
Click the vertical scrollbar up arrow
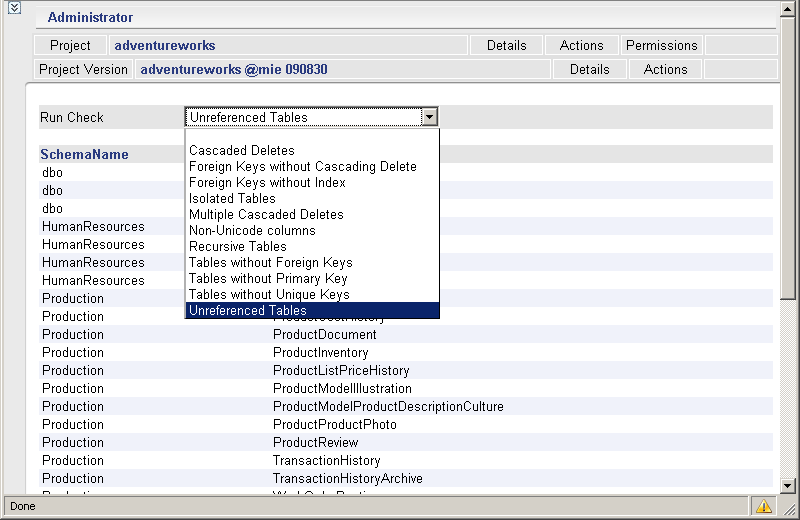(788, 9)
